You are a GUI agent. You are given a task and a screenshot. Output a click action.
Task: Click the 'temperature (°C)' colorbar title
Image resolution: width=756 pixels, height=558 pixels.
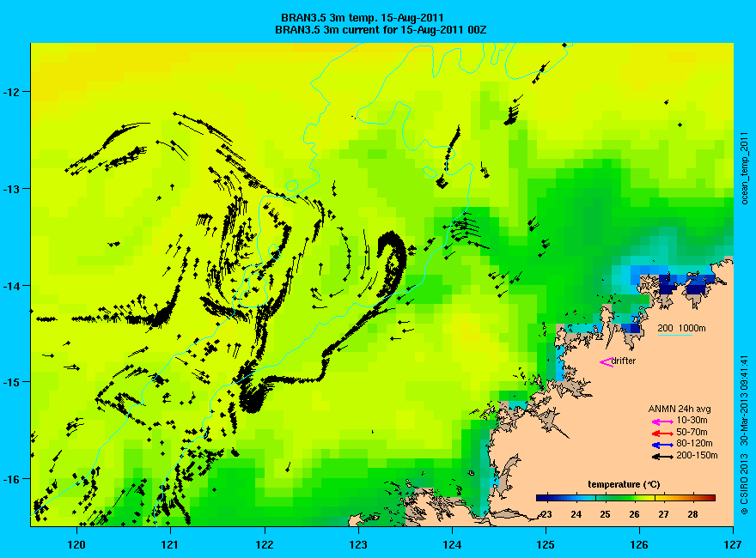click(624, 485)
